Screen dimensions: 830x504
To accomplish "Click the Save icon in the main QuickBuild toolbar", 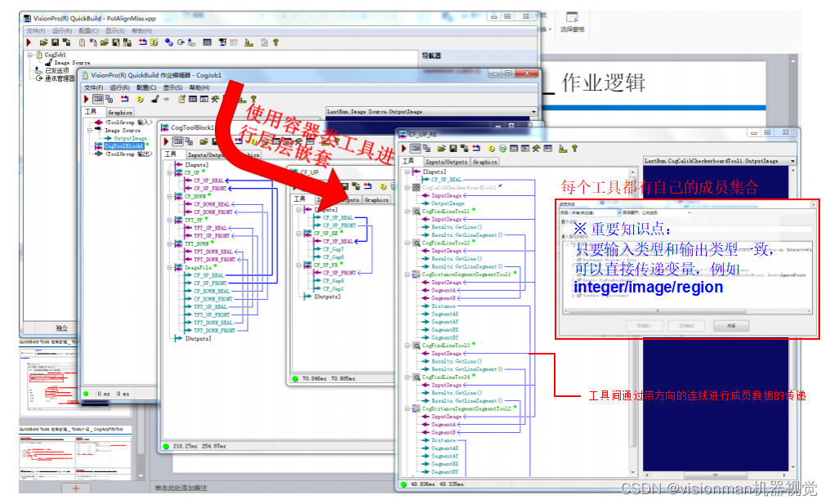I will [x=55, y=42].
